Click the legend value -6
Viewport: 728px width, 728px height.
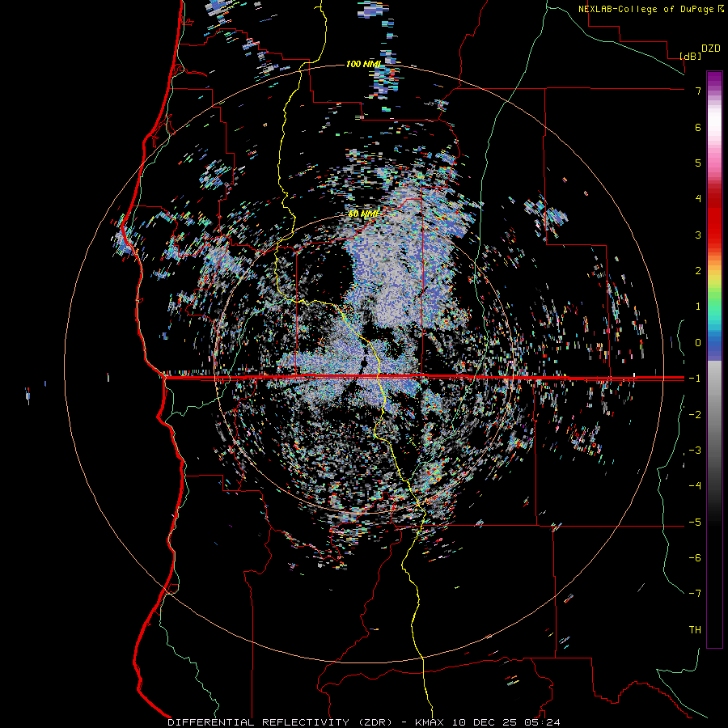click(x=695, y=558)
